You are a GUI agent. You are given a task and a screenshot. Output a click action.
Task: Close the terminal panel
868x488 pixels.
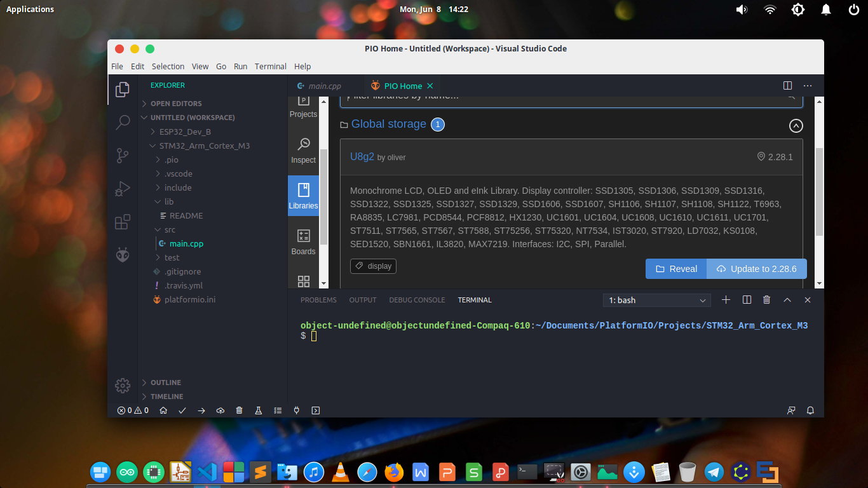point(808,300)
